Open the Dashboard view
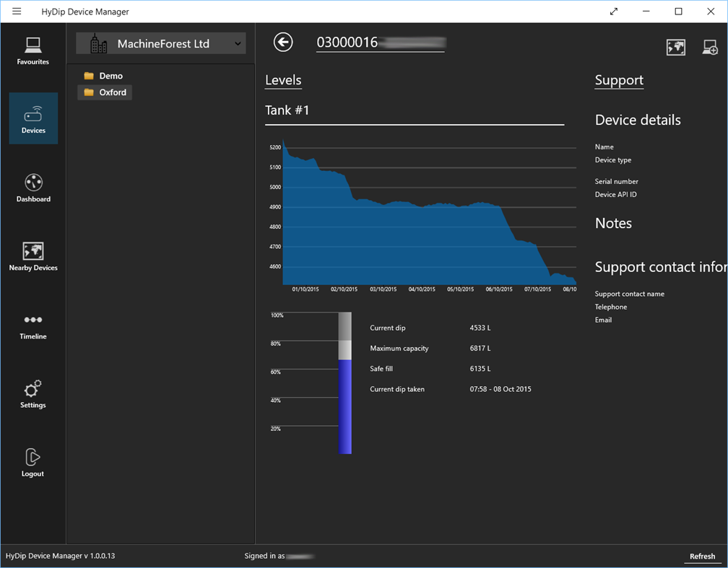The width and height of the screenshot is (728, 568). click(x=33, y=188)
